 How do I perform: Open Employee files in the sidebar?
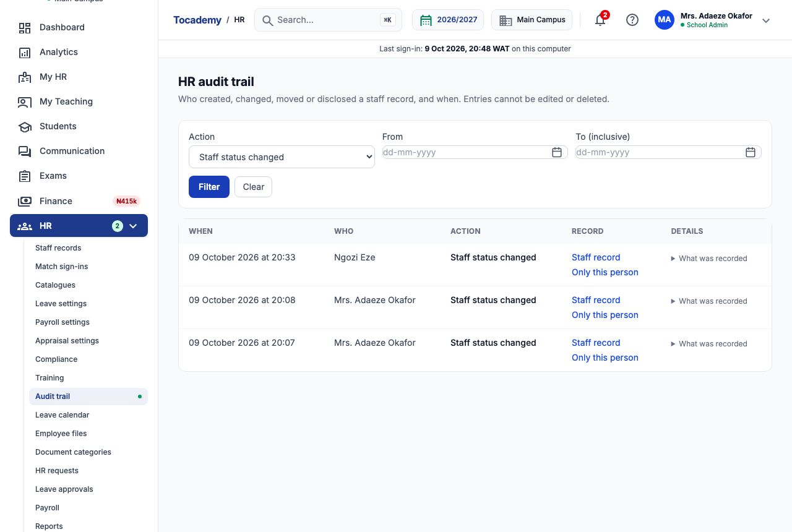[x=61, y=434]
